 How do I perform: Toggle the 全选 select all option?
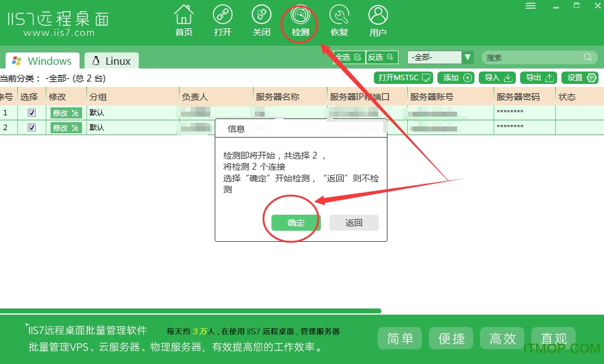pyautogui.click(x=349, y=57)
